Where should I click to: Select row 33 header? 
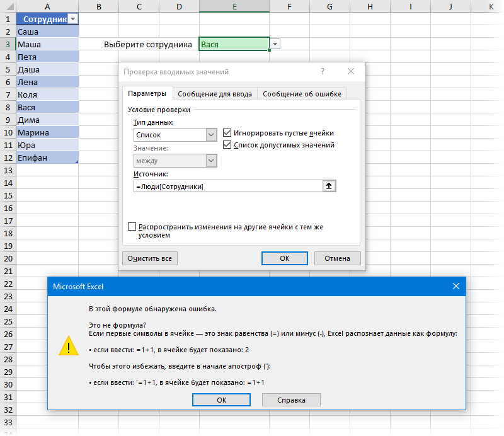coord(8,422)
